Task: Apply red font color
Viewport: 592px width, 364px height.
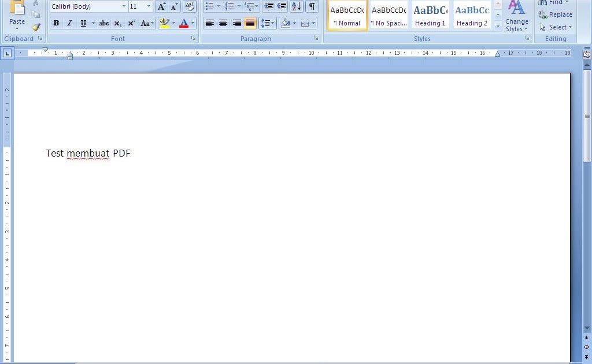Action: [184, 23]
